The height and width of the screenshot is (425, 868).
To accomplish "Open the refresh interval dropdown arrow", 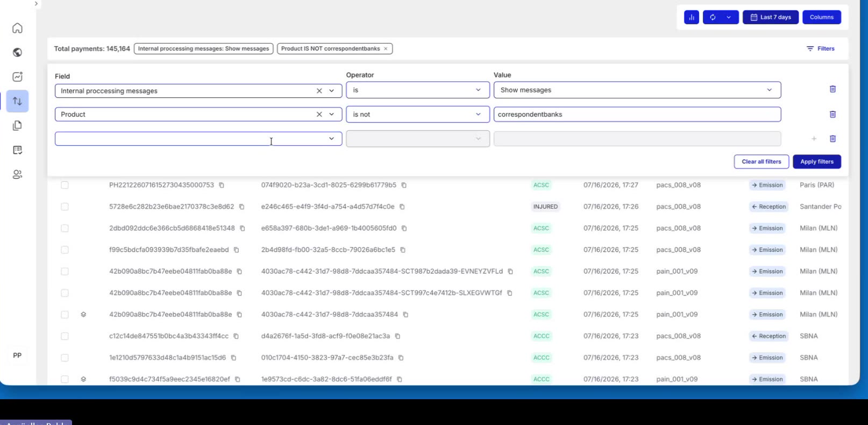I will pyautogui.click(x=729, y=17).
